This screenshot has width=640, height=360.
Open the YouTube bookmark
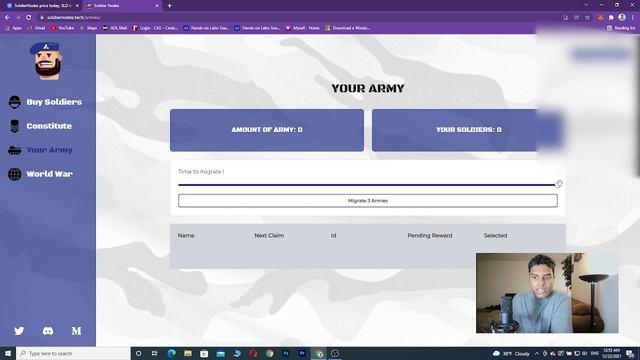point(62,28)
